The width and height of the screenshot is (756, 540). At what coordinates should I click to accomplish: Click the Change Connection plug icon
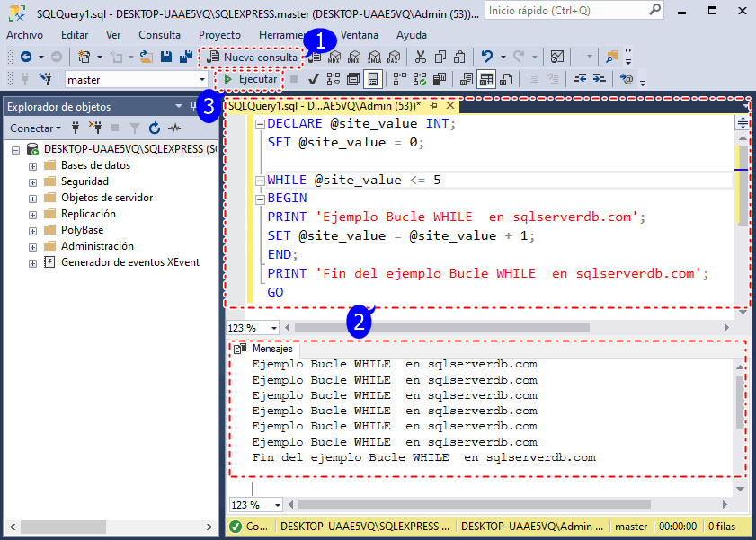[x=46, y=79]
